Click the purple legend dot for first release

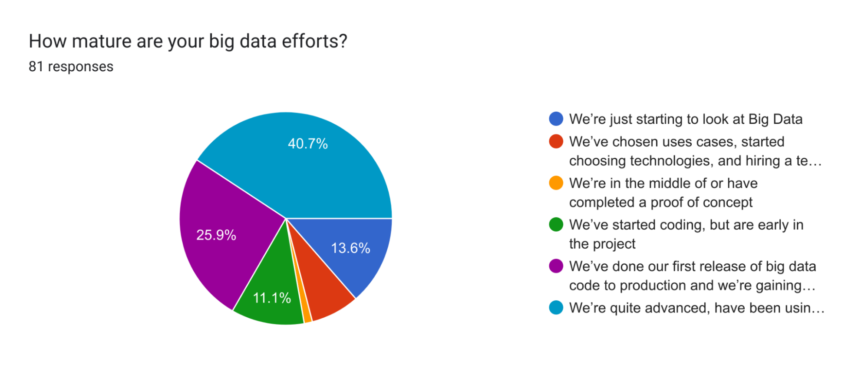(x=556, y=266)
